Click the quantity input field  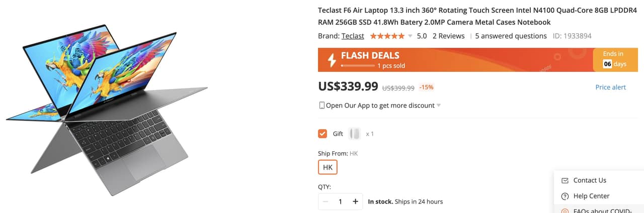pos(340,201)
